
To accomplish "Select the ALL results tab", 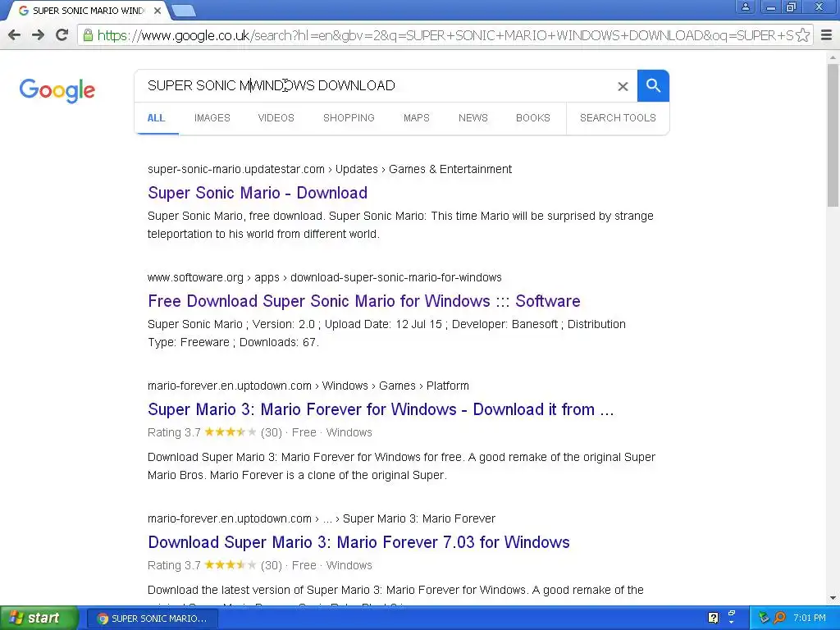I will [157, 118].
